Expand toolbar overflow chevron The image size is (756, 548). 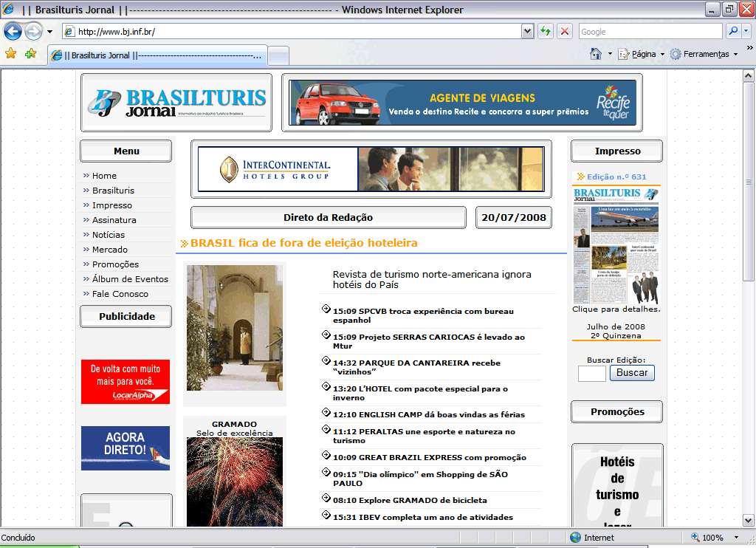[750, 48]
